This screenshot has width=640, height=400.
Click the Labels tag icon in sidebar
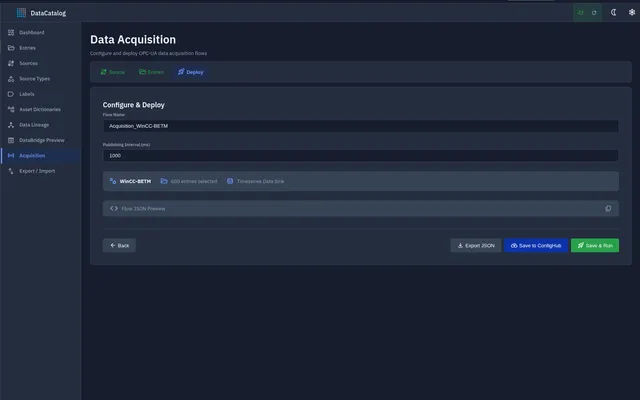pyautogui.click(x=11, y=94)
